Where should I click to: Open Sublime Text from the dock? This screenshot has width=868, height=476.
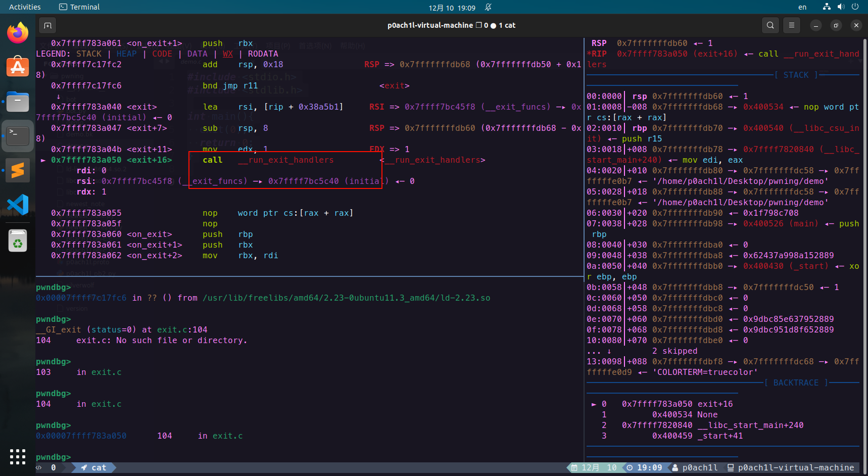(x=18, y=170)
